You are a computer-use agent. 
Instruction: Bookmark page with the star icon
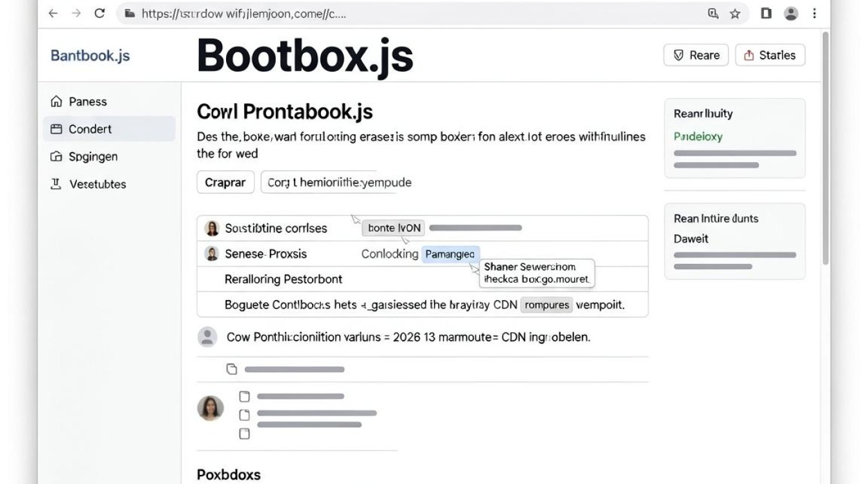coord(735,13)
